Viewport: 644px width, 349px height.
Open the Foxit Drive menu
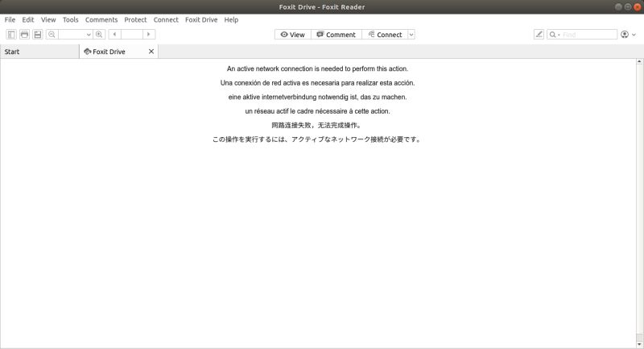coord(201,19)
